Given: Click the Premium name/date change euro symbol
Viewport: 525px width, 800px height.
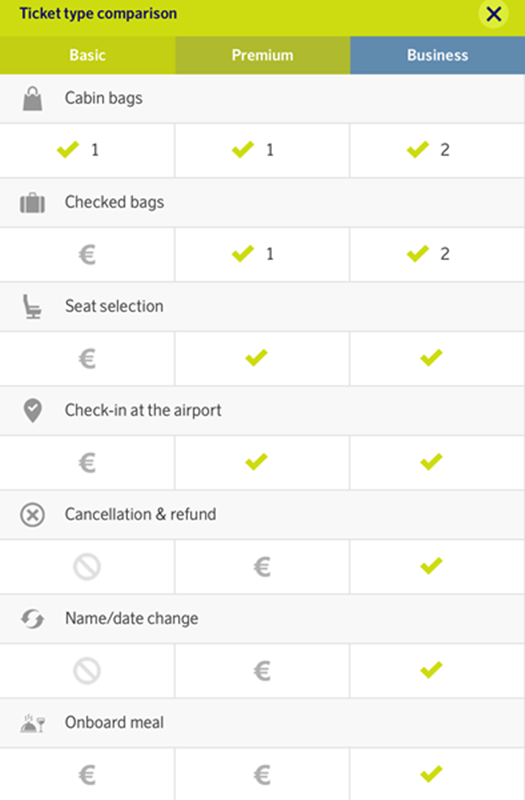Looking at the screenshot, I should tap(262, 671).
